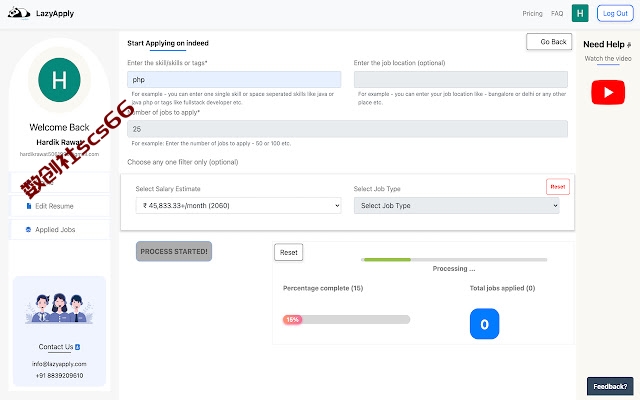The width and height of the screenshot is (640, 400).
Task: Click the +91 8839209610 phone number
Action: pyautogui.click(x=59, y=376)
